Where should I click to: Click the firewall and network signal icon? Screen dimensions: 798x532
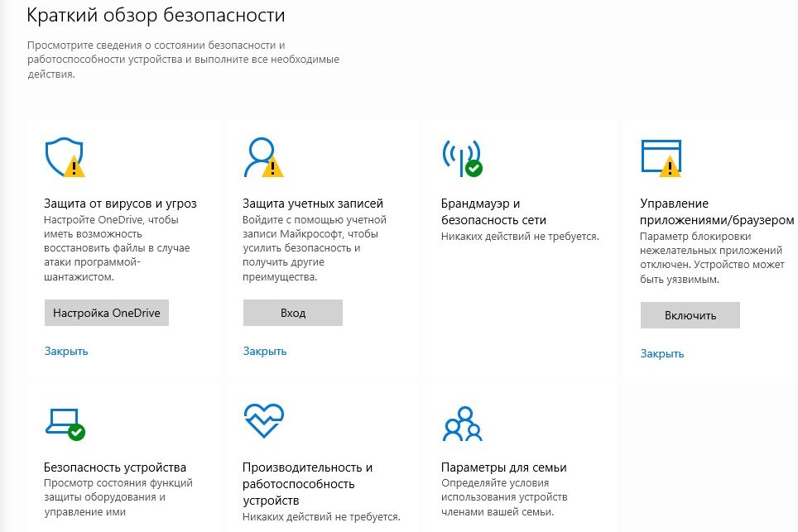pyautogui.click(x=461, y=157)
